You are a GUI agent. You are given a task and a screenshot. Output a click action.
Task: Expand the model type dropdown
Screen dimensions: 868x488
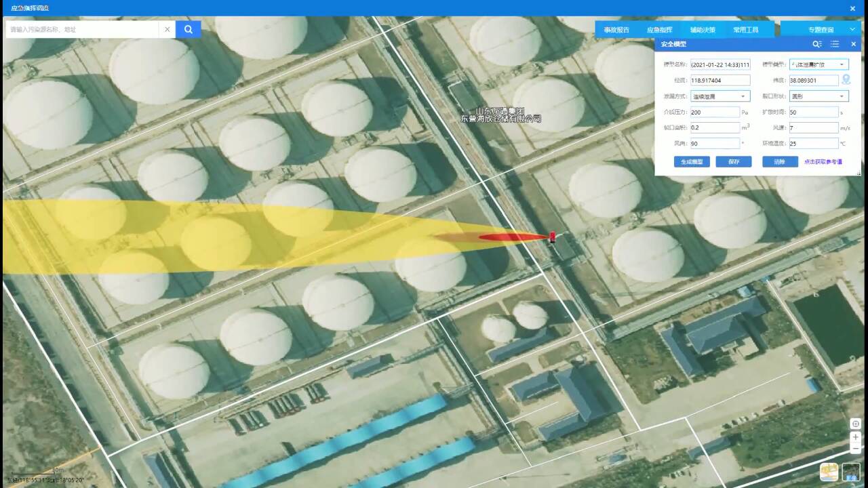click(818, 64)
